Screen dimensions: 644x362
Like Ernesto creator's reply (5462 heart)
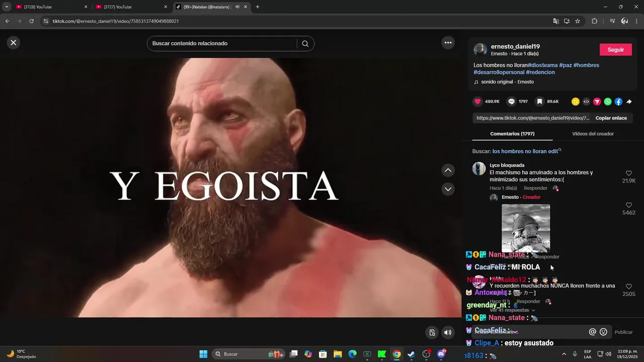tap(629, 205)
